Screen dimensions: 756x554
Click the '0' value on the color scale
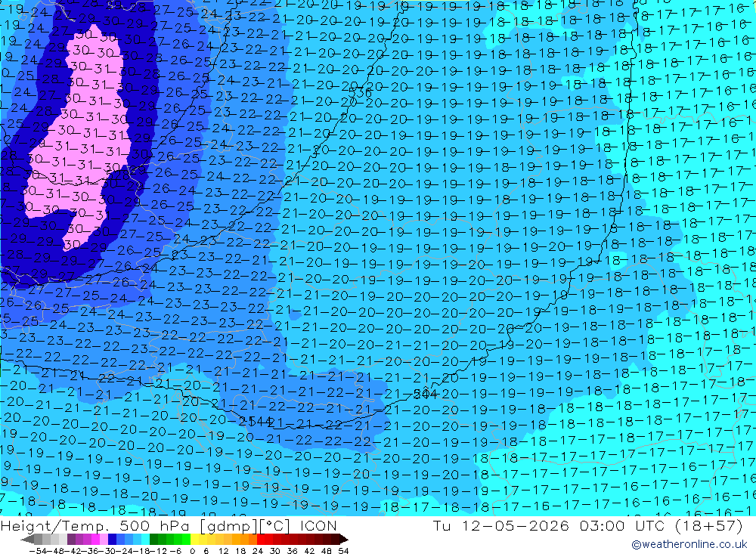pyautogui.click(x=192, y=551)
